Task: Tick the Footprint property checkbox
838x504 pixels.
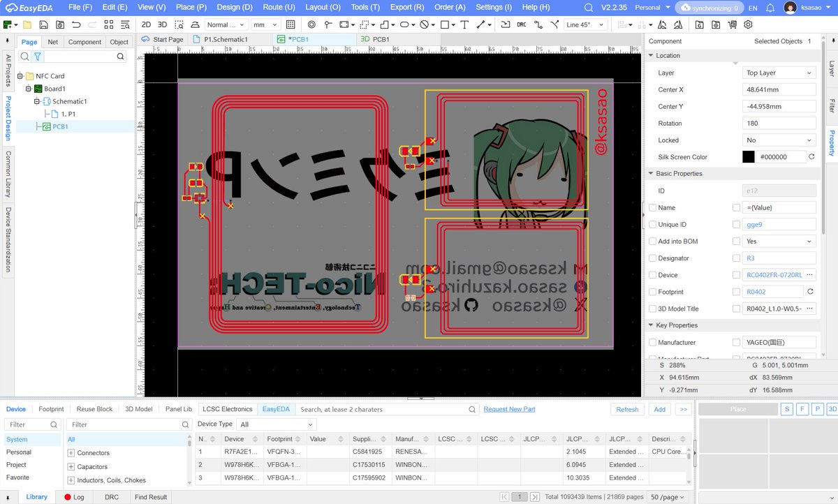Action: (x=653, y=292)
